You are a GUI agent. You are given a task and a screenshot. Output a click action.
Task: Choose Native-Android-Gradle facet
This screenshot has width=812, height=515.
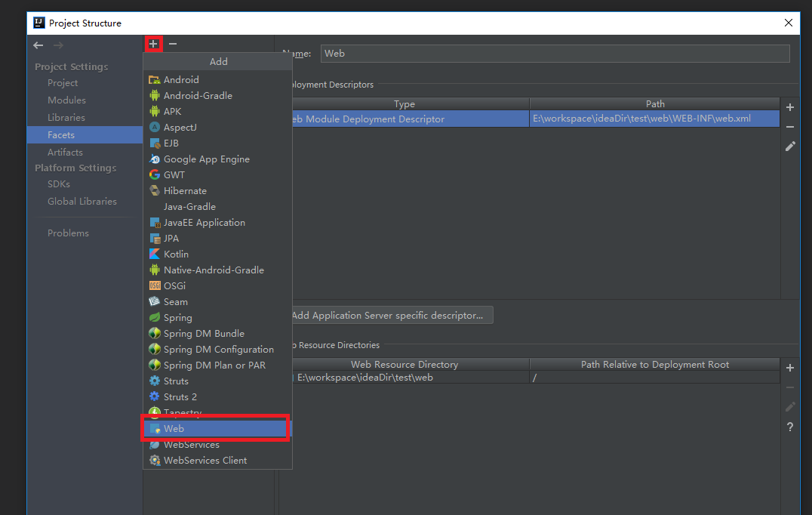[x=217, y=270]
